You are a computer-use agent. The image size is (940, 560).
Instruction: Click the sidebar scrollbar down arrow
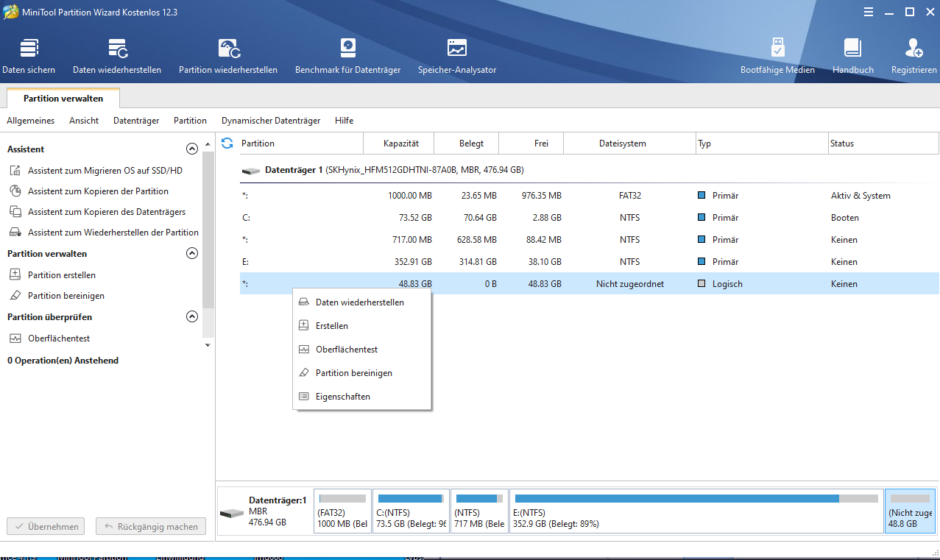tap(208, 344)
